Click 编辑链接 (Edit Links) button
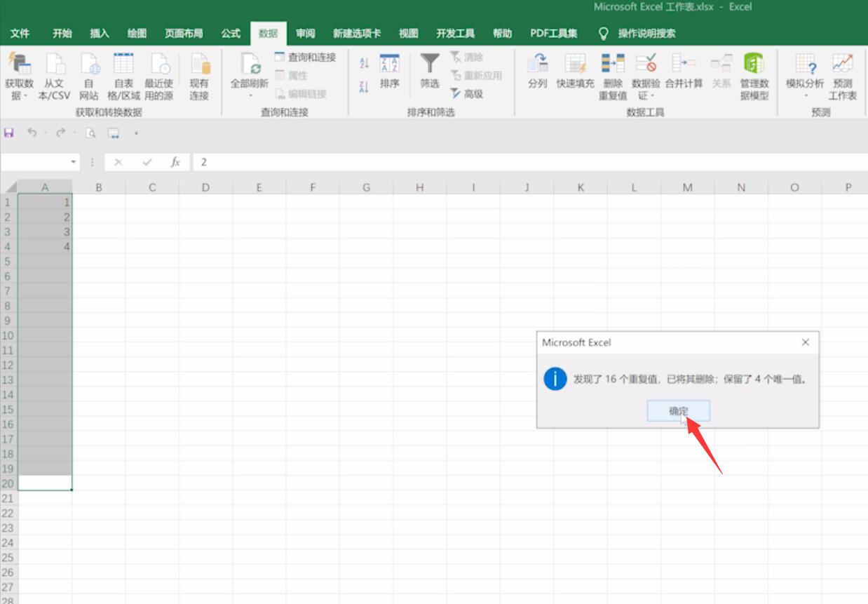The image size is (868, 604). (x=301, y=93)
